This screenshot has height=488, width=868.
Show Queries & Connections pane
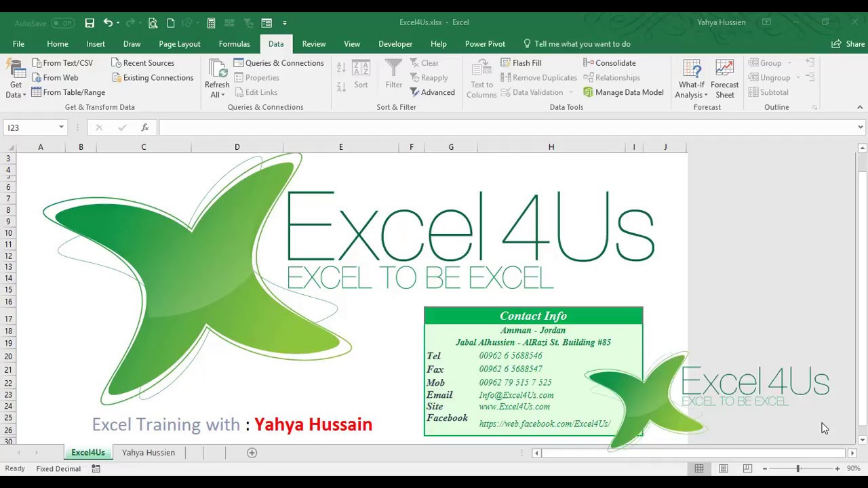(x=279, y=63)
